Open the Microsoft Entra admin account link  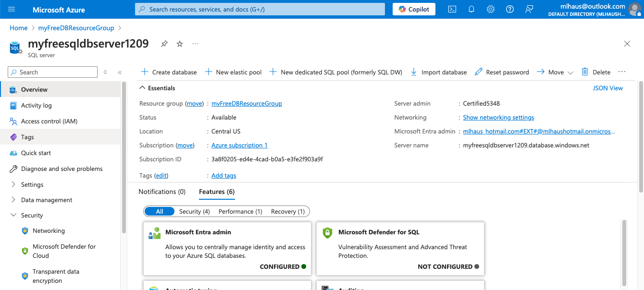[x=539, y=131]
